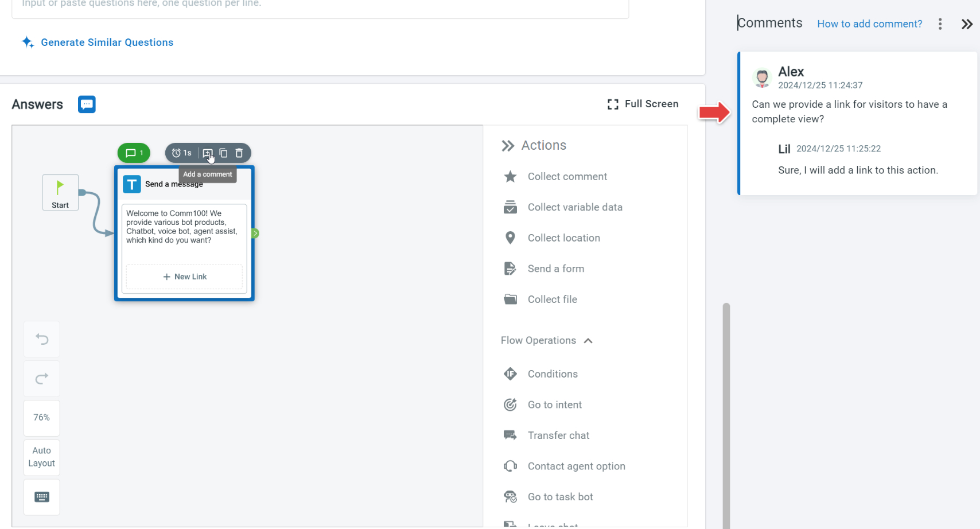Click the green output connector on the node
This screenshot has height=529, width=980.
(x=255, y=234)
